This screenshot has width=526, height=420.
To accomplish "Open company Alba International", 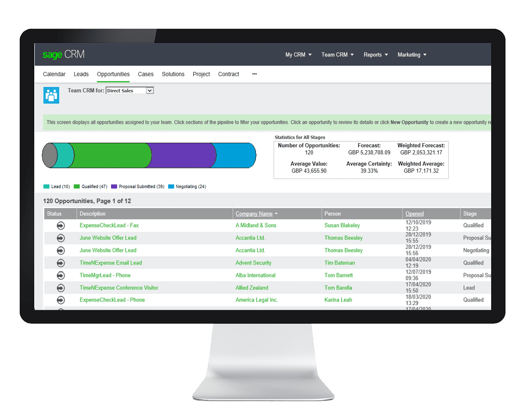I will pyautogui.click(x=255, y=275).
